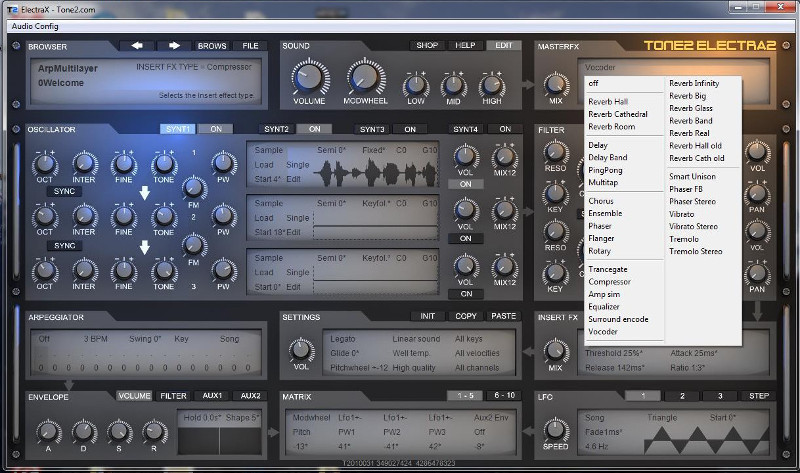Screen dimensions: 800x473
Task: Adjust oscillator 2 INTER knob
Action: click(84, 216)
